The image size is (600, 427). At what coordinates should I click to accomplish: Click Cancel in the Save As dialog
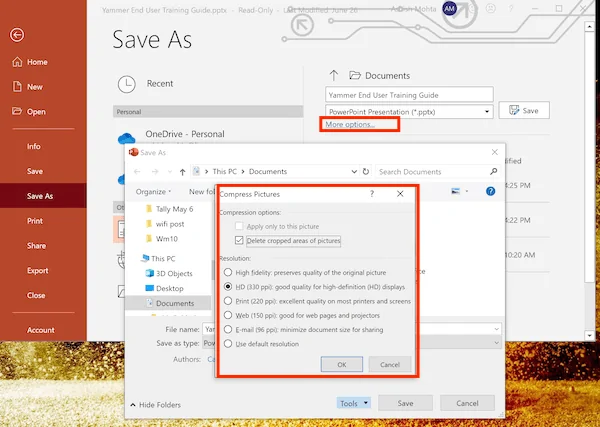click(467, 403)
